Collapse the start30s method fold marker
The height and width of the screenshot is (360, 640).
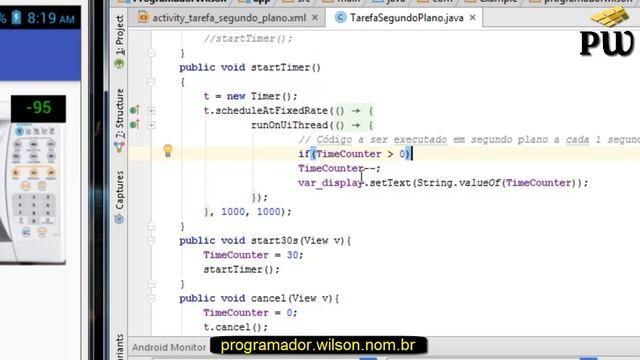click(x=151, y=241)
